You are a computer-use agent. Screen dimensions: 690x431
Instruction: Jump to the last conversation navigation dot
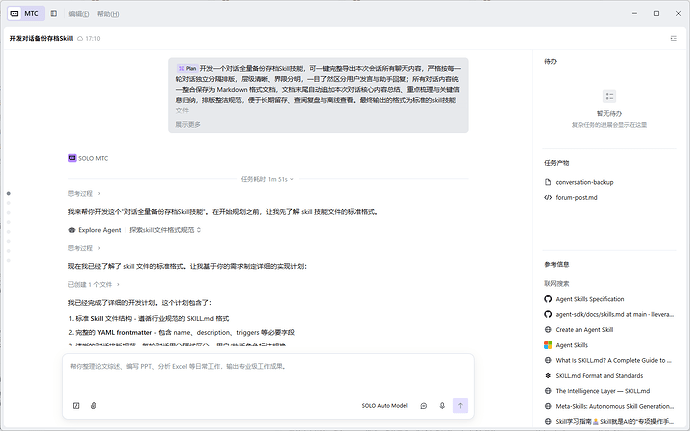coord(9,261)
